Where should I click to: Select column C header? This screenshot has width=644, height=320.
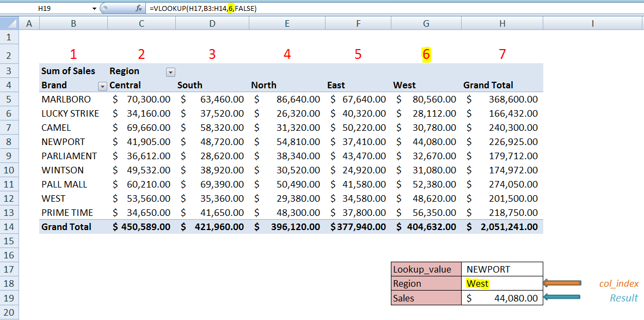tap(142, 24)
